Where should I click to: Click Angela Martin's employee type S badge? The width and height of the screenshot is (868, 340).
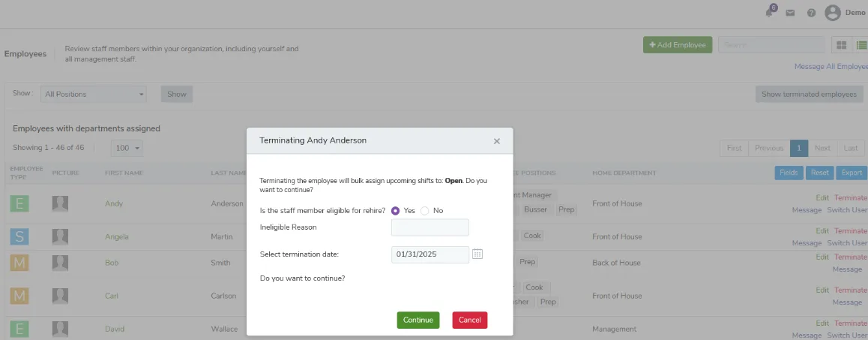(x=19, y=237)
